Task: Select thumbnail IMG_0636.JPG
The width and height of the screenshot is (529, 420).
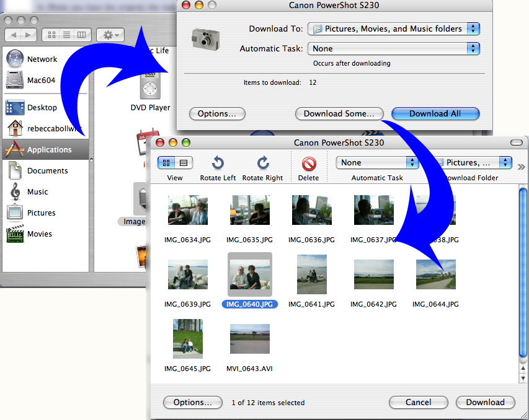Action: (x=312, y=210)
